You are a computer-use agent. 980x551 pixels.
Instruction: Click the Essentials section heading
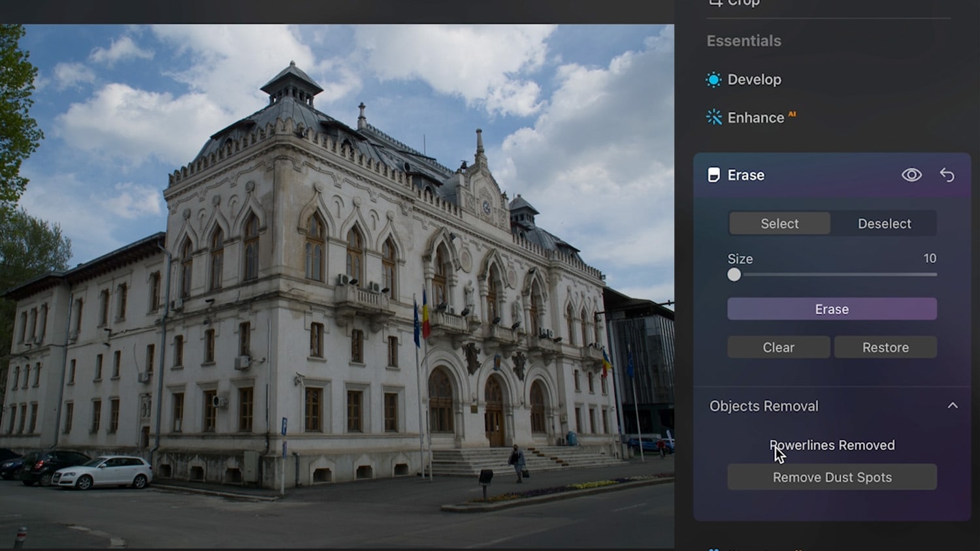pyautogui.click(x=743, y=40)
